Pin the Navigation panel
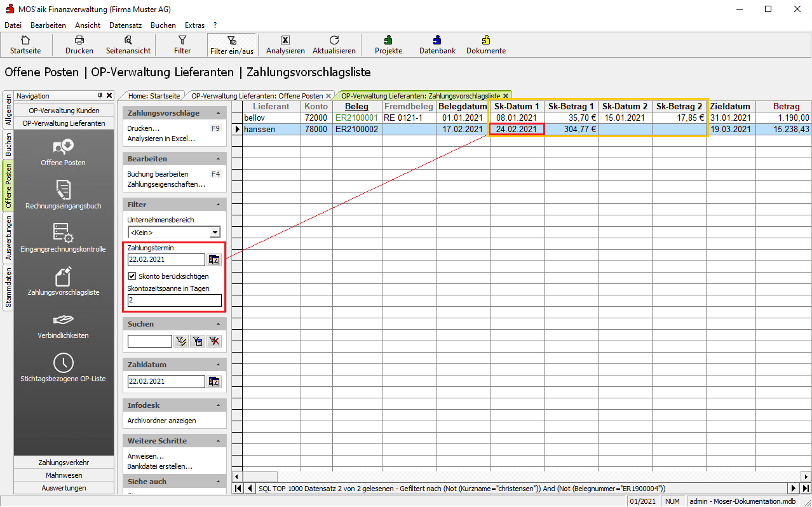Screen dimensions: 812x507 (100, 95)
